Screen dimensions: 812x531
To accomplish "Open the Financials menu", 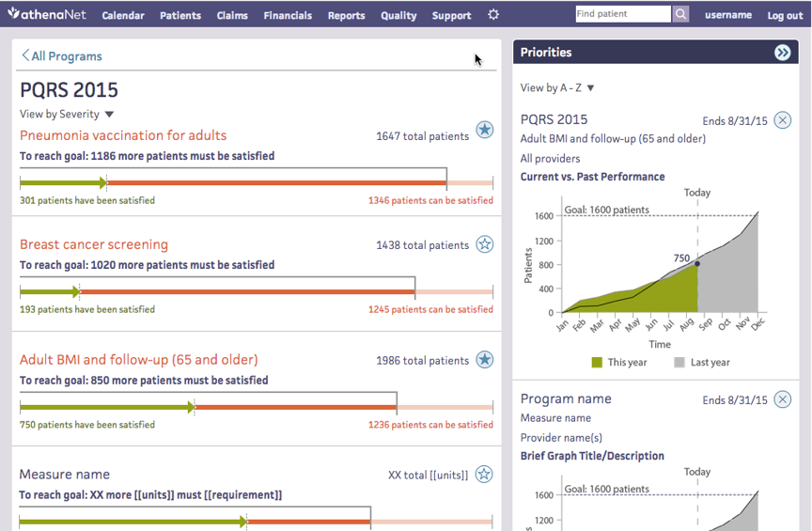I will (x=288, y=16).
